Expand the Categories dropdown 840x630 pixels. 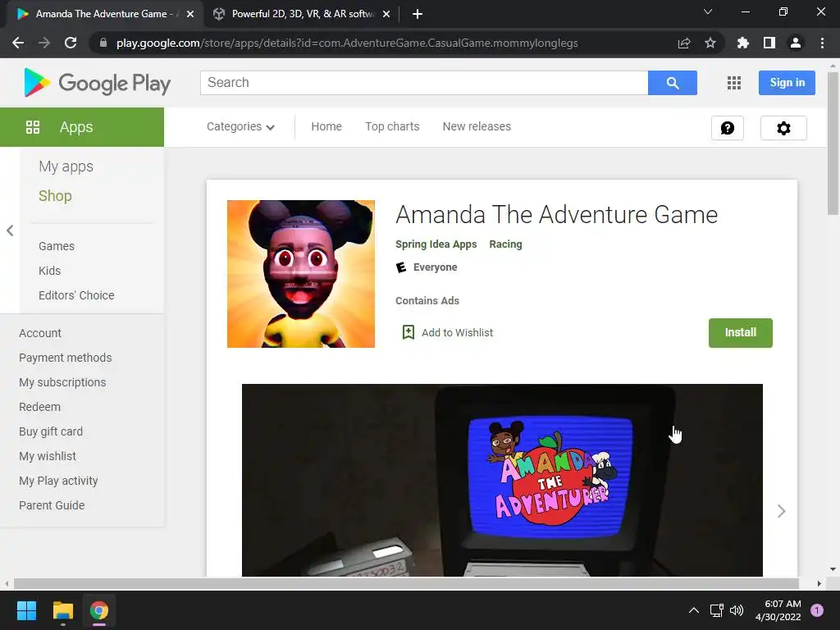pyautogui.click(x=240, y=127)
